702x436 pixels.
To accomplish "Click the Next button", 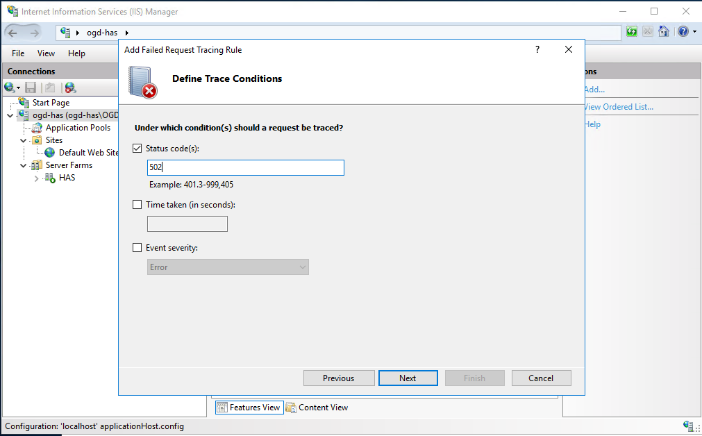I will tap(408, 378).
